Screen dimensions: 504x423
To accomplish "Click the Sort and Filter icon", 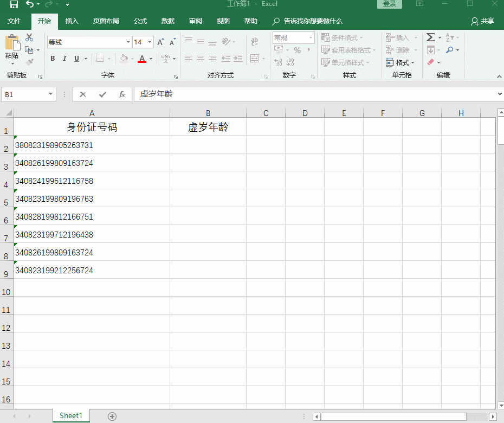I will pyautogui.click(x=450, y=37).
